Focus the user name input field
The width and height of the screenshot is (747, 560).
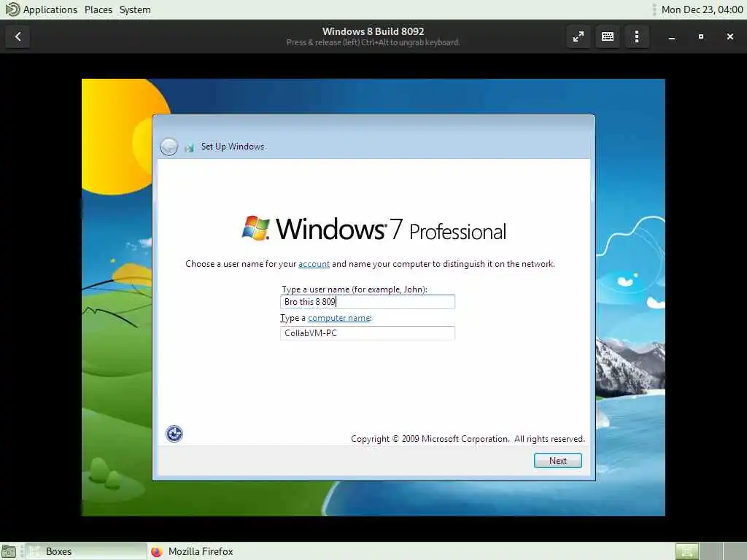[x=368, y=301]
